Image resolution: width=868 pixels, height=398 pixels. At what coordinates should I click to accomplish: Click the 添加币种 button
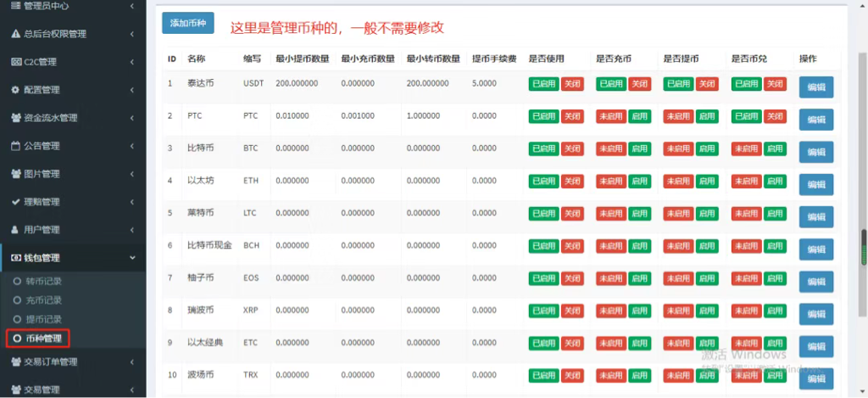(x=188, y=23)
